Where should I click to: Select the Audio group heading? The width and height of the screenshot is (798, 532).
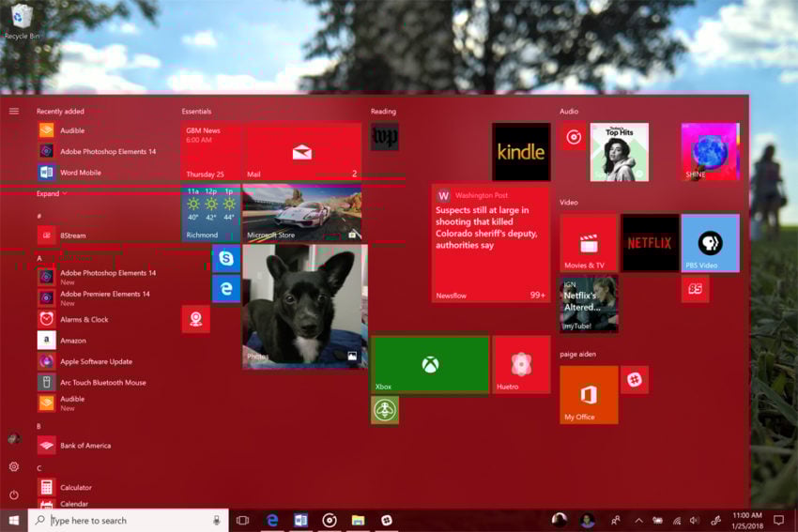pyautogui.click(x=569, y=112)
